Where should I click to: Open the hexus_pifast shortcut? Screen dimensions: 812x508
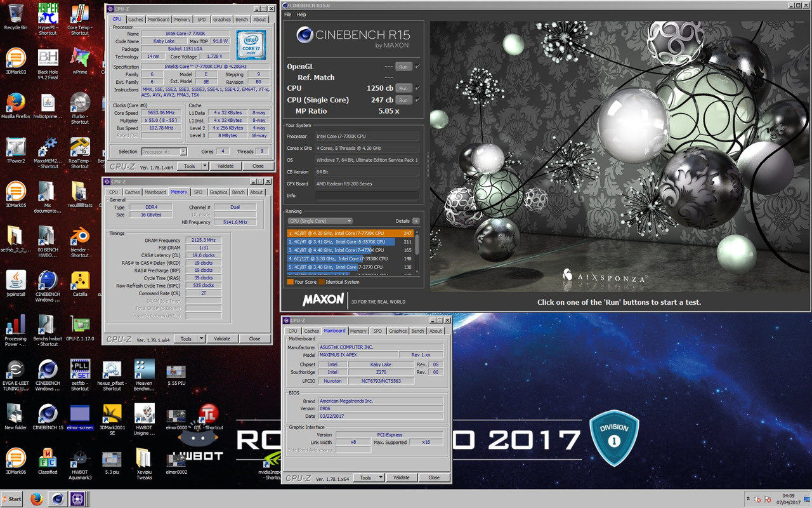pos(112,375)
